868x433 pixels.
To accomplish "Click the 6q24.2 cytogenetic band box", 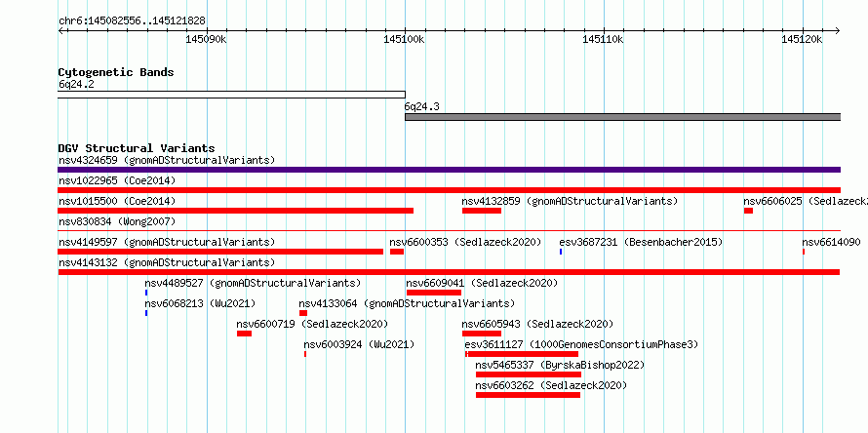I will 231,95.
